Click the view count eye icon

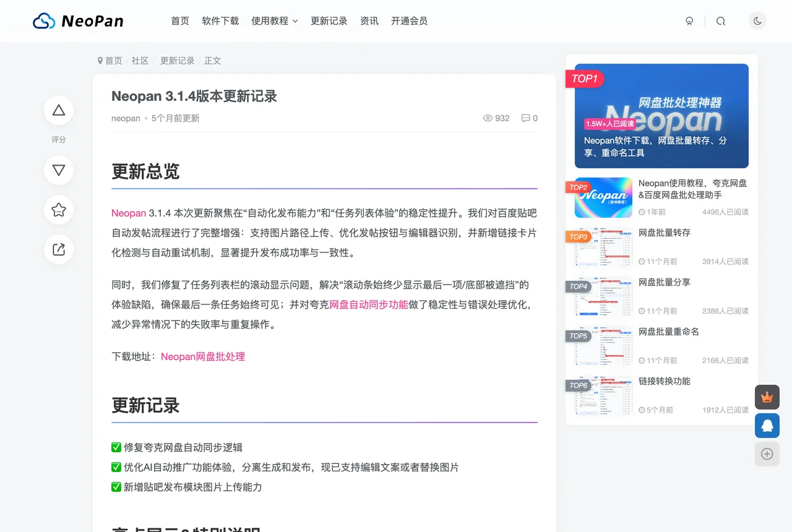(x=488, y=118)
